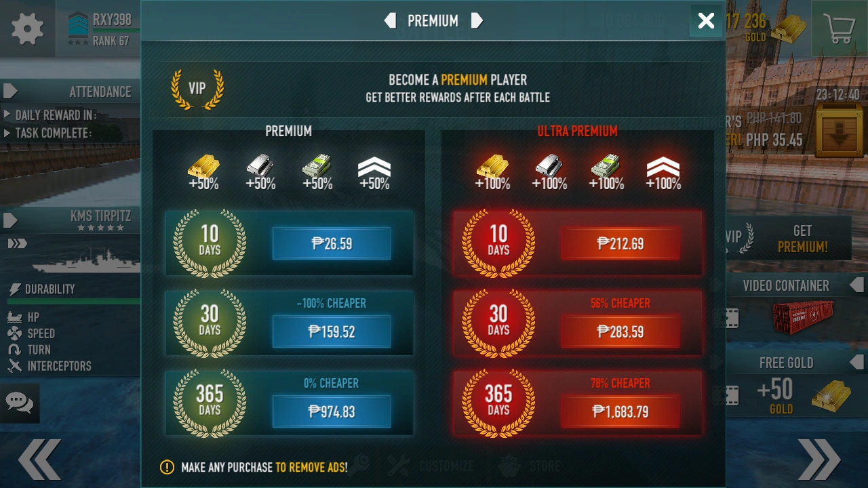Click the Get Premium! button

coord(789,238)
